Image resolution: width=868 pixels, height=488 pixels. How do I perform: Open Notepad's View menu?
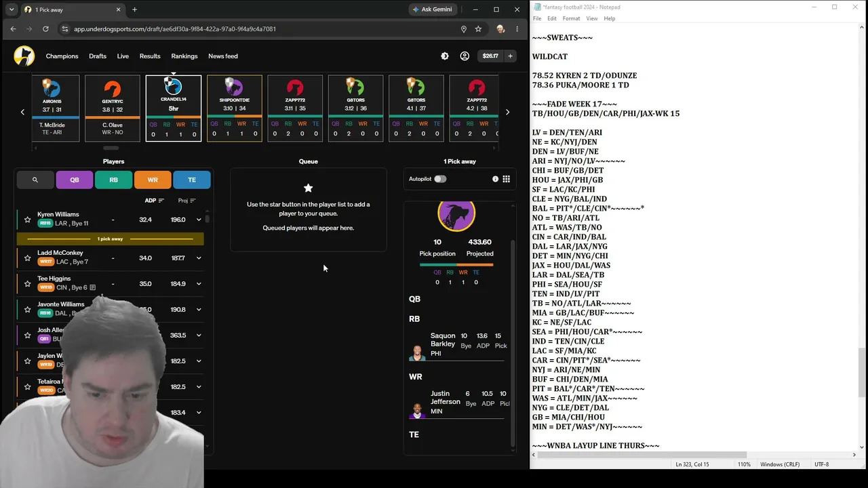point(592,18)
